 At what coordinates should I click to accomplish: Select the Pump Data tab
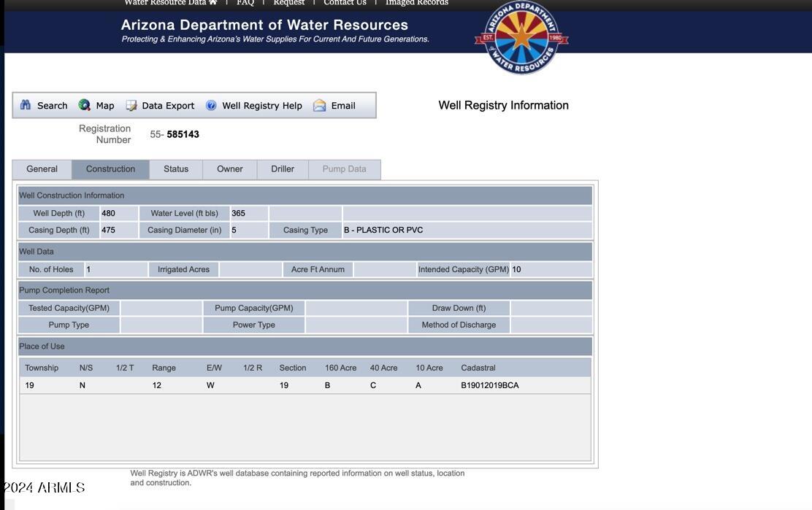coord(344,169)
